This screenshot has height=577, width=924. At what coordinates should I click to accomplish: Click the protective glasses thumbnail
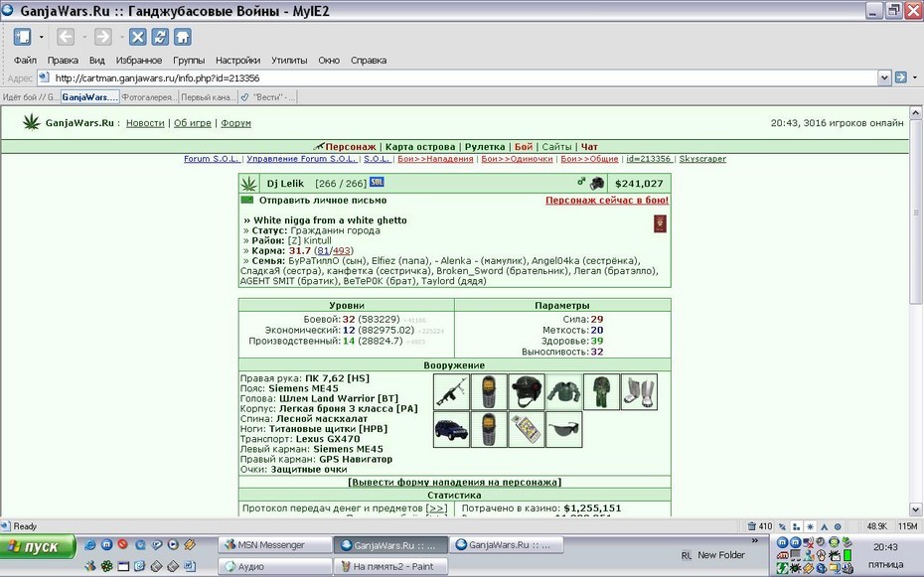click(564, 429)
